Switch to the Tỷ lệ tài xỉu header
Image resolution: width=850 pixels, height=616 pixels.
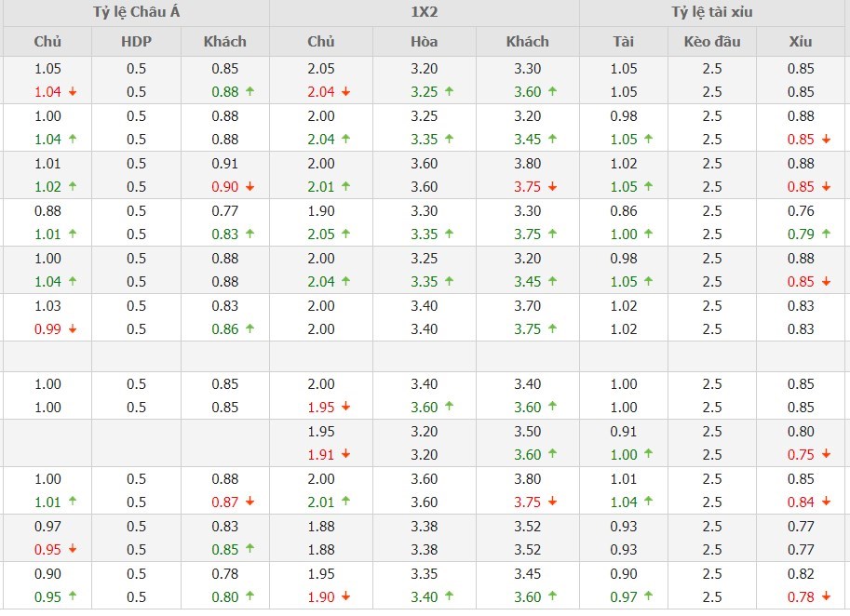coord(713,13)
